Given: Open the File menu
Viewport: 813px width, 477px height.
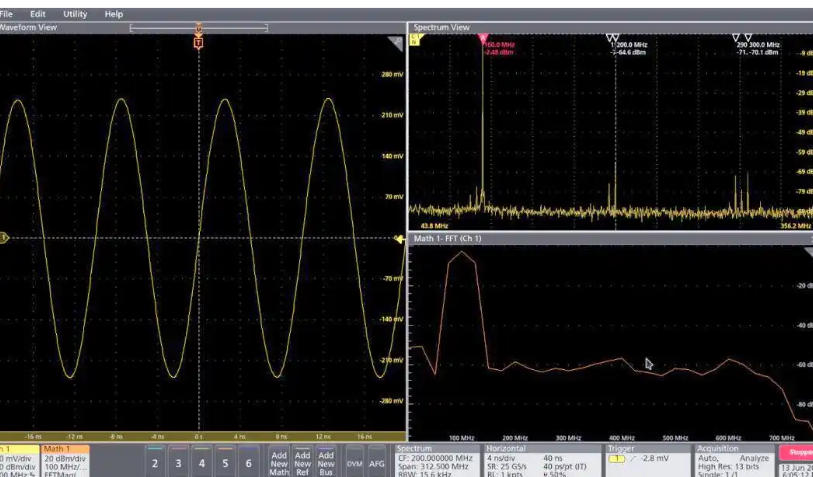Looking at the screenshot, I should tap(7, 14).
